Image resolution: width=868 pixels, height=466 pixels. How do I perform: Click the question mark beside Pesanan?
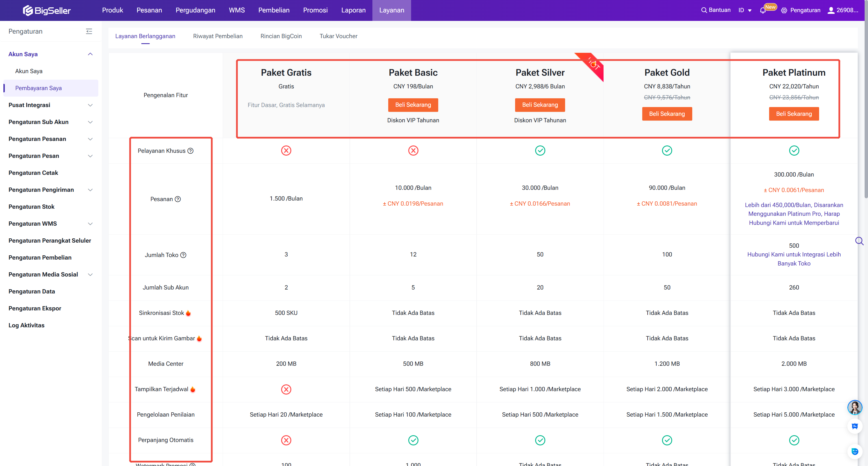178,199
